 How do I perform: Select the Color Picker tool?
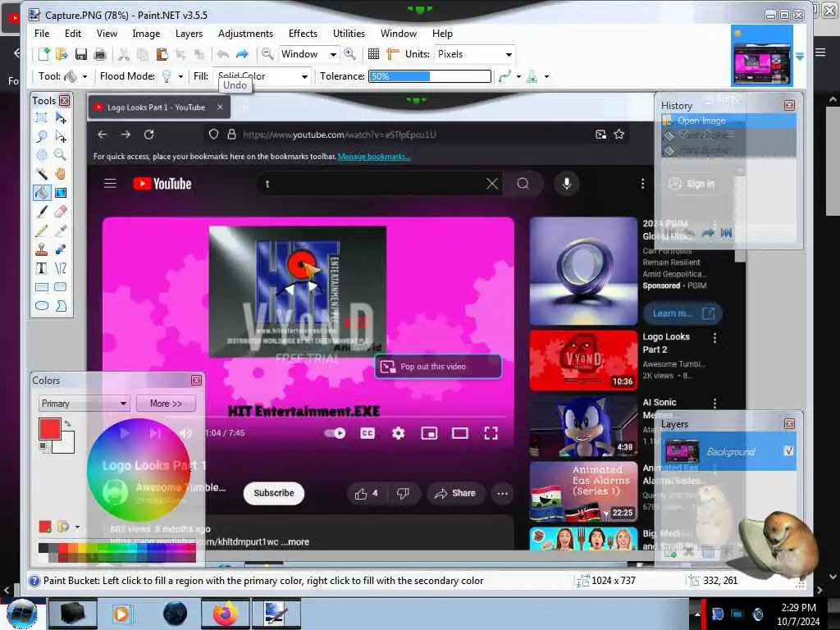pos(61,231)
